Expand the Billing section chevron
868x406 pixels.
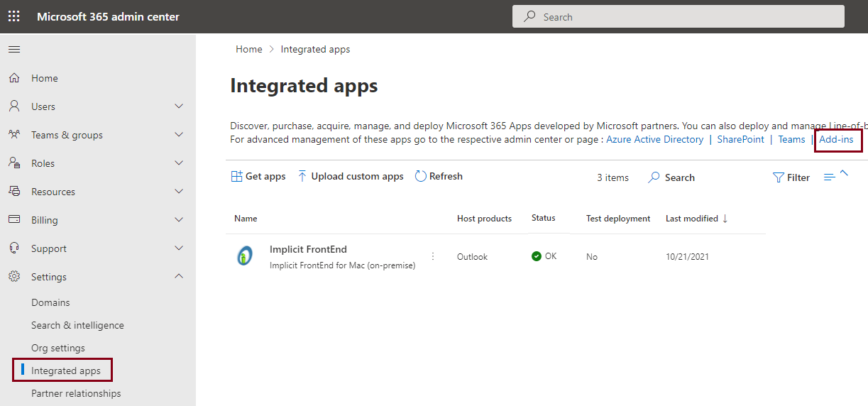(x=179, y=220)
